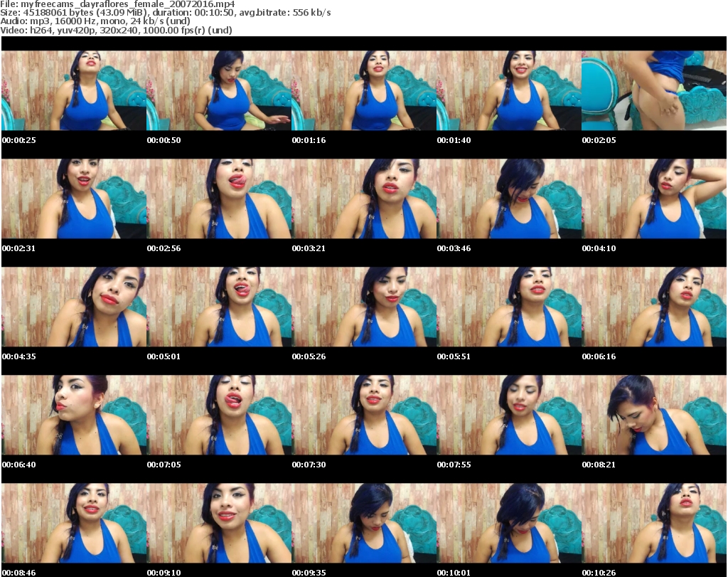Click the 00:00:50 timestamp label
728x577 pixels.
[164, 140]
